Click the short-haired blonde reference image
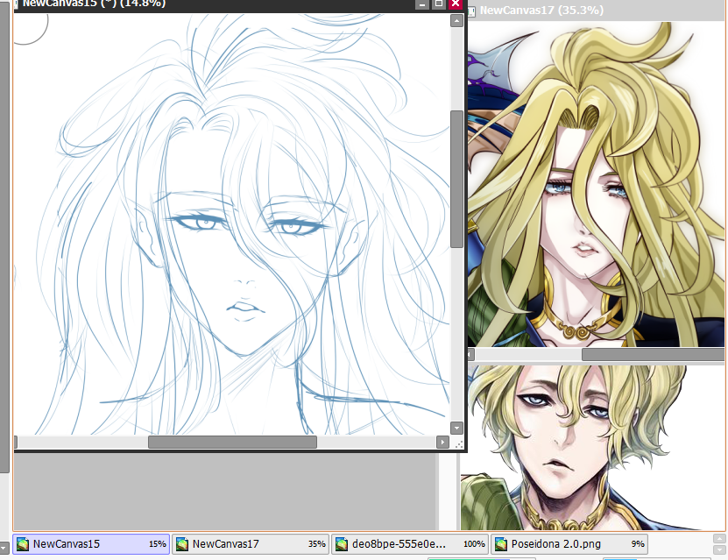The height and width of the screenshot is (560, 728). 593,447
